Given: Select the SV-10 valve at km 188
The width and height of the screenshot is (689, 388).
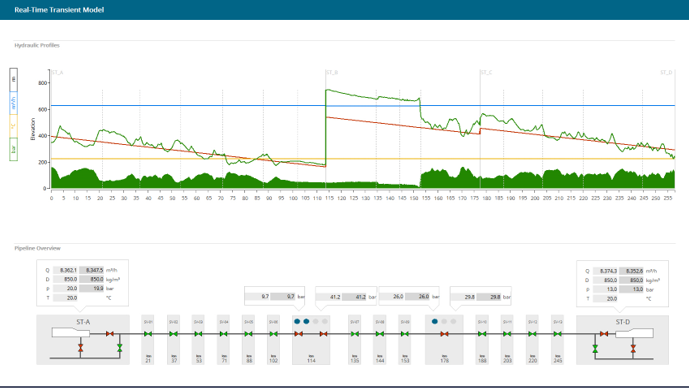Looking at the screenshot, I should pos(482,334).
